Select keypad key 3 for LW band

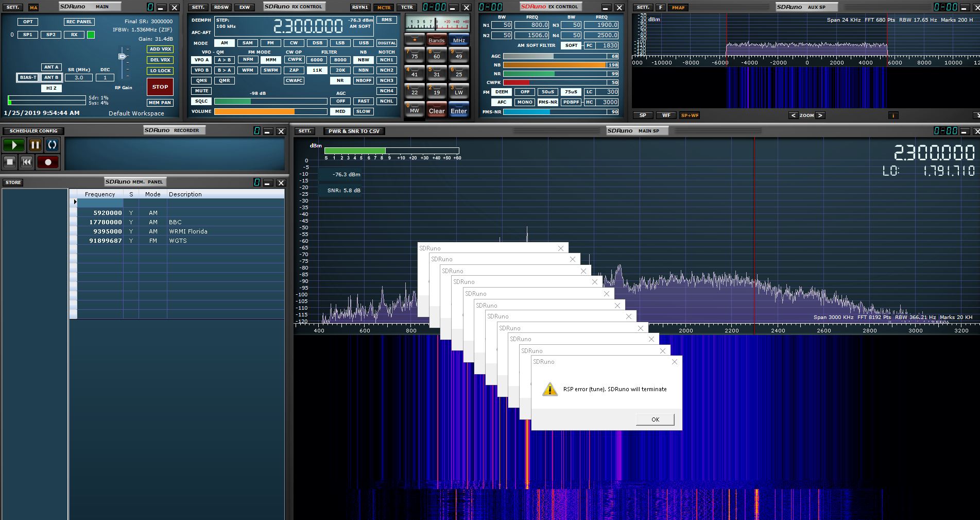tap(459, 90)
